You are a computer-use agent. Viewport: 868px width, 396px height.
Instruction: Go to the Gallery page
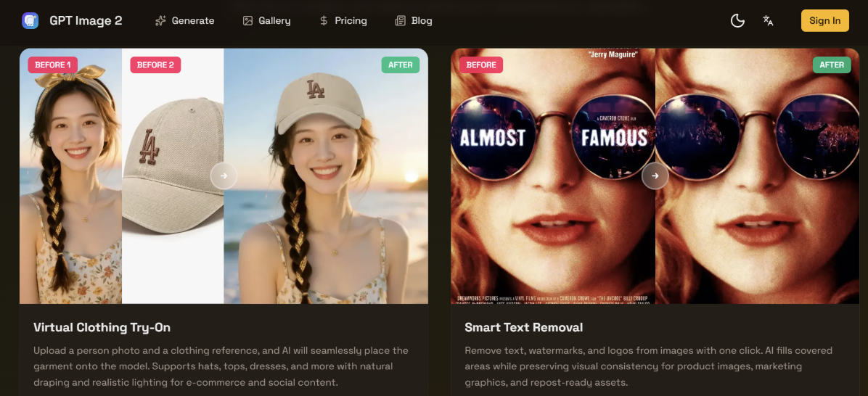[266, 20]
